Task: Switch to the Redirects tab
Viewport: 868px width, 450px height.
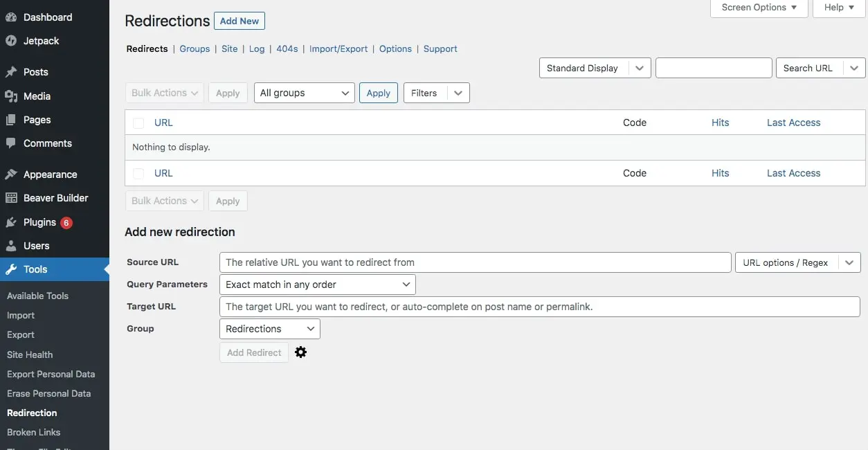Action: click(x=147, y=48)
